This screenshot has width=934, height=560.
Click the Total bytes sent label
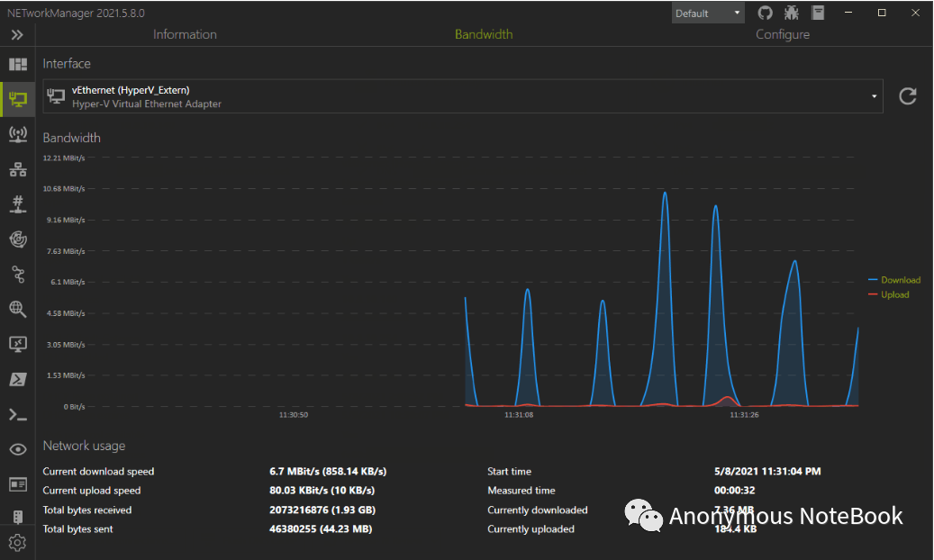(77, 529)
